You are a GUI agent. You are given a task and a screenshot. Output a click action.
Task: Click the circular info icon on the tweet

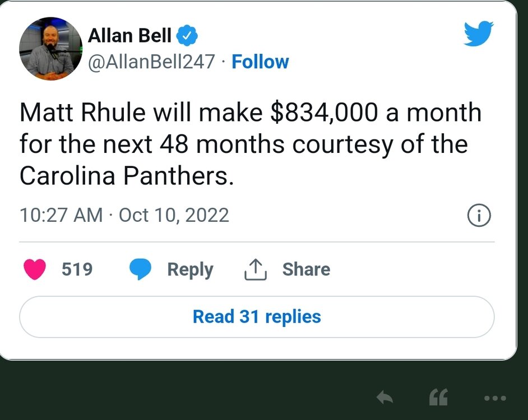[x=479, y=215]
